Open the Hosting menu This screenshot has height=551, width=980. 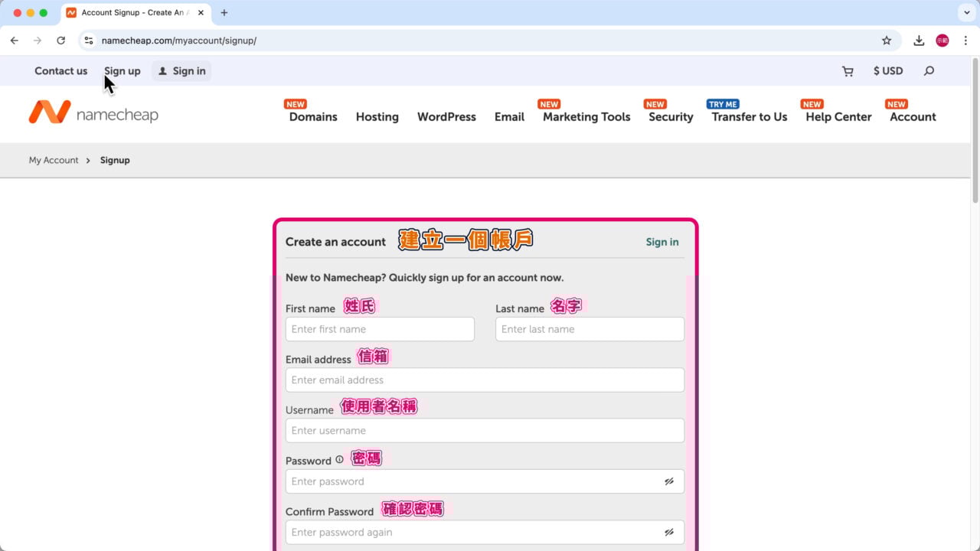click(x=377, y=117)
